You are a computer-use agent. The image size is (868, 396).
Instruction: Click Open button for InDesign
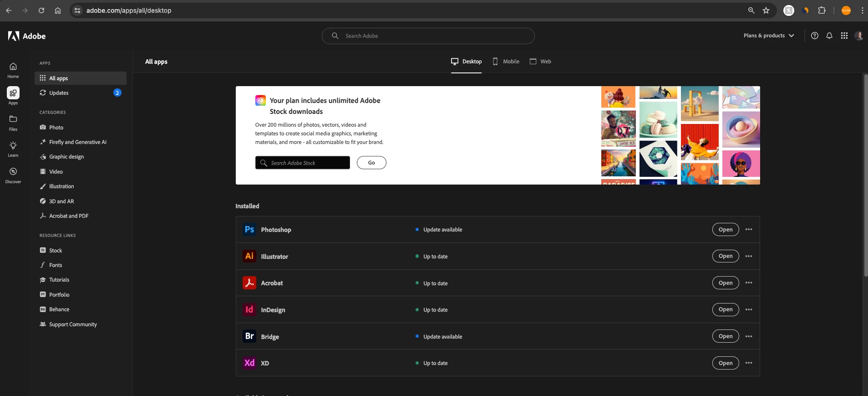tap(726, 309)
